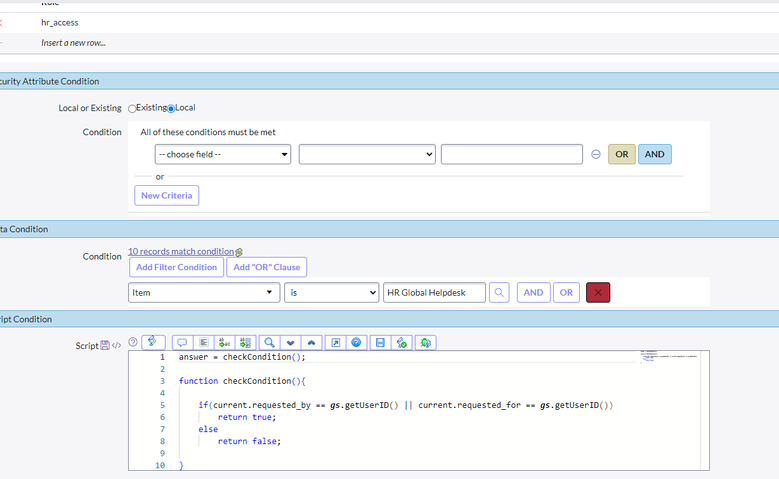779x479 pixels.
Task: Click the small save icon beside Script label
Action: pyautogui.click(x=105, y=345)
